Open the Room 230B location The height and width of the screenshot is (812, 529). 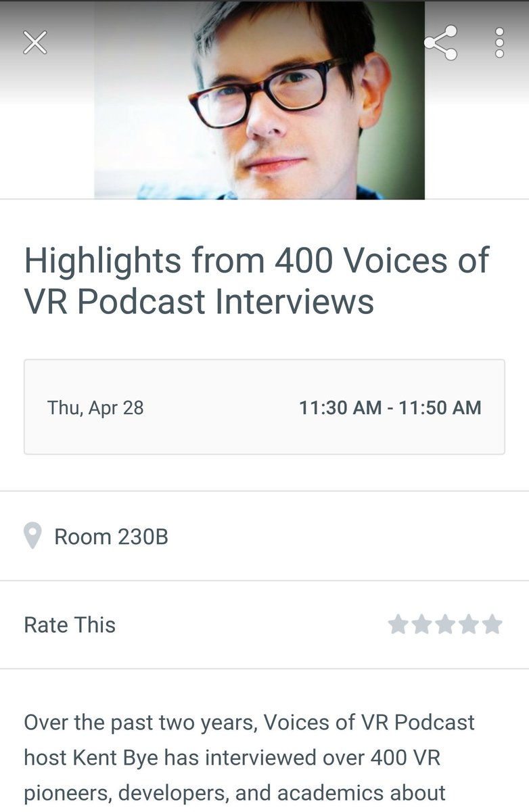click(x=111, y=537)
